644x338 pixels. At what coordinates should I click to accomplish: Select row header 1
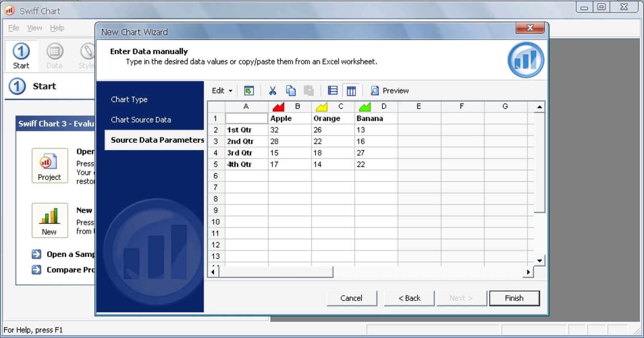(216, 118)
